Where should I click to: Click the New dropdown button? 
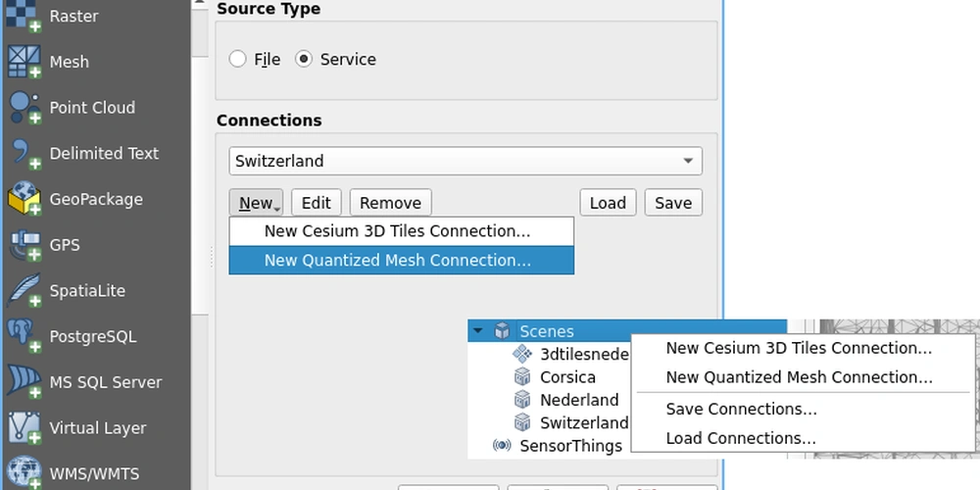tap(257, 203)
